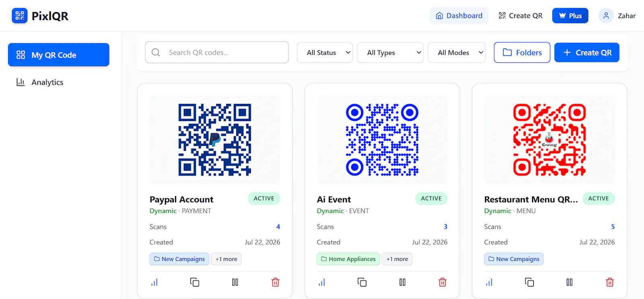The height and width of the screenshot is (299, 644).
Task: Show +1 more folders on Paypal Account
Action: tap(226, 259)
